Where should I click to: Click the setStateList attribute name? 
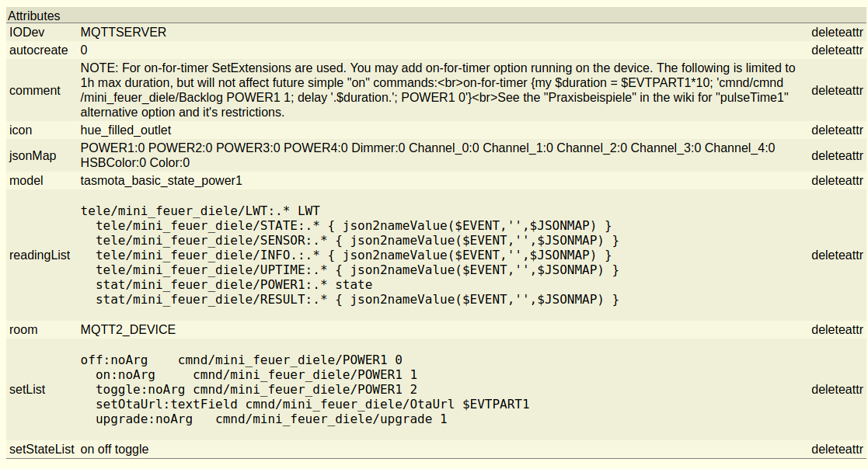42,450
